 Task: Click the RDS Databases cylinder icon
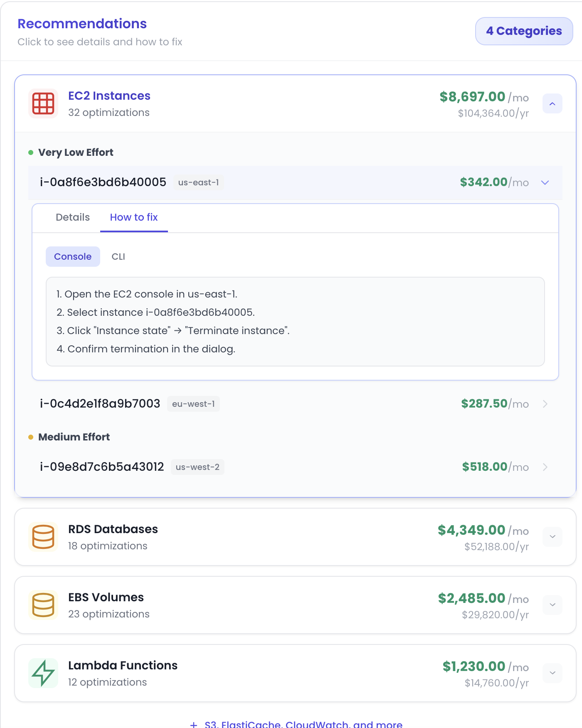[43, 537]
